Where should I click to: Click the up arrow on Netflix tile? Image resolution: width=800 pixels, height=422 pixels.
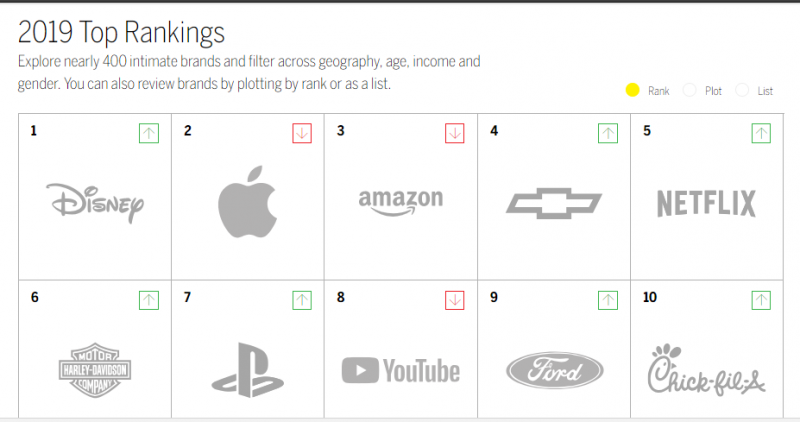point(761,132)
